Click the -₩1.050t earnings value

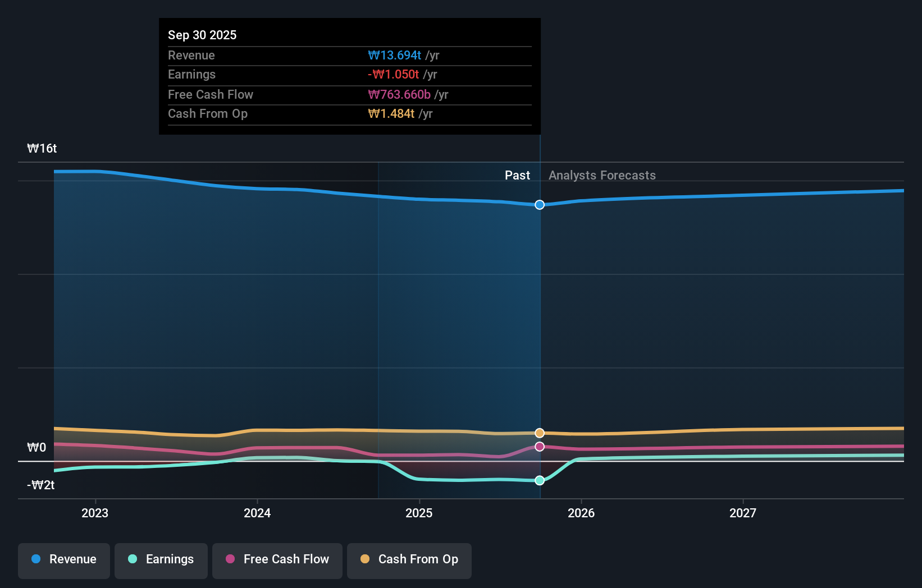click(x=394, y=75)
